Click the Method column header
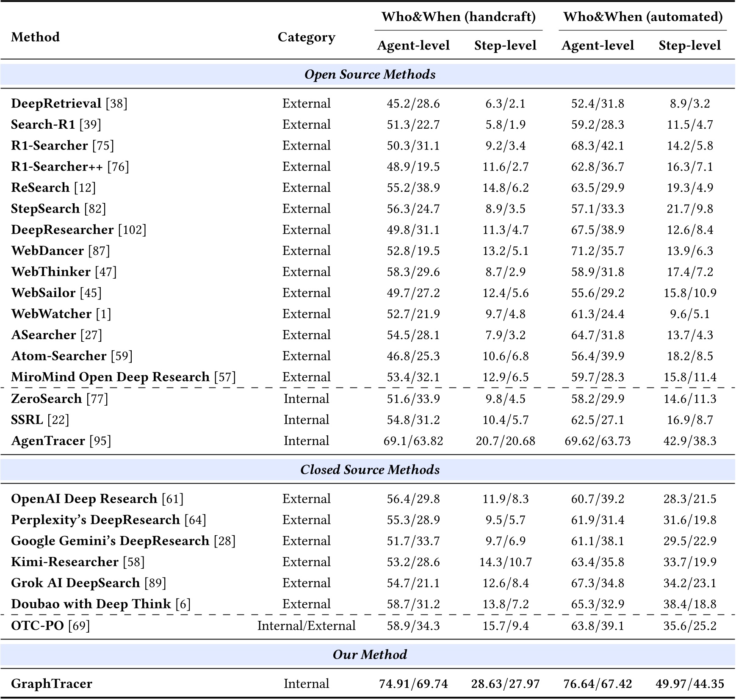Screen dimensions: 736x700 [35, 37]
